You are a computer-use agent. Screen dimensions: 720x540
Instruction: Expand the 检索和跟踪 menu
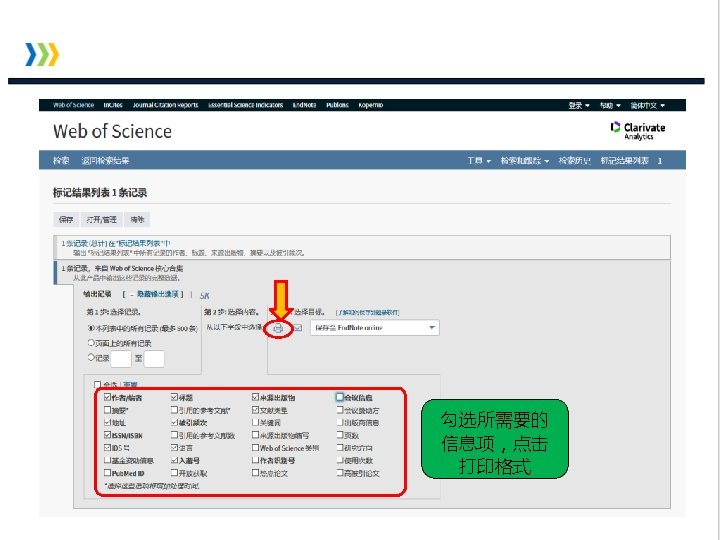(525, 161)
